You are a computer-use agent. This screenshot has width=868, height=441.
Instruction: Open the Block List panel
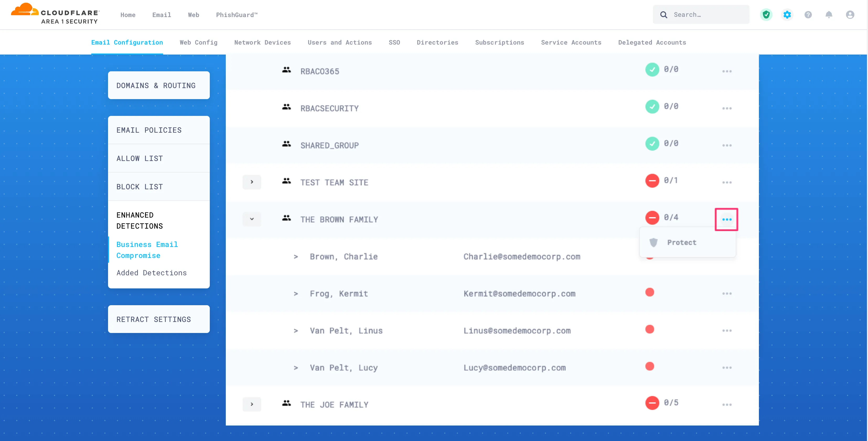(140, 186)
